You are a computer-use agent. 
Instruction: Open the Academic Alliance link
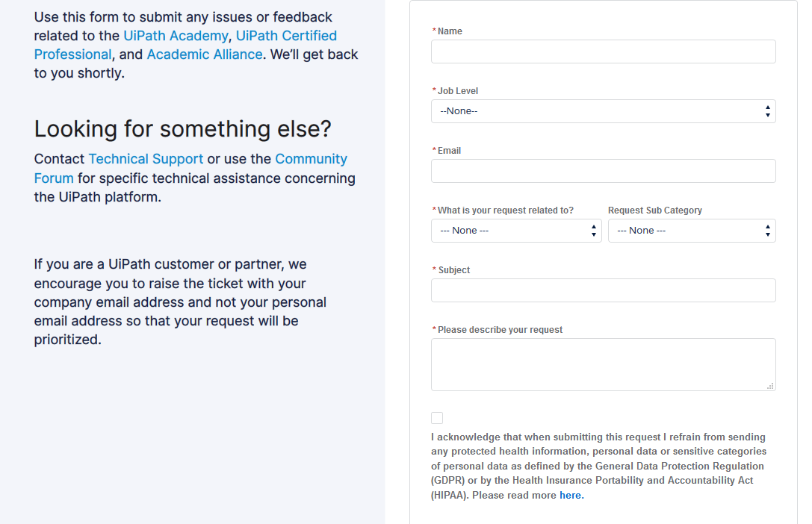[205, 54]
